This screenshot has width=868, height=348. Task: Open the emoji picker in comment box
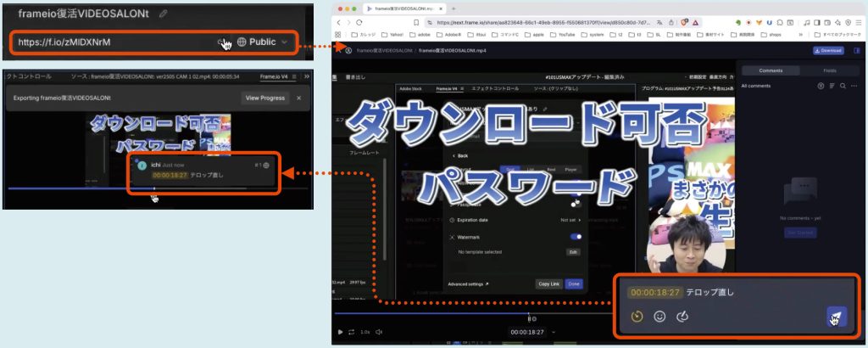click(659, 317)
